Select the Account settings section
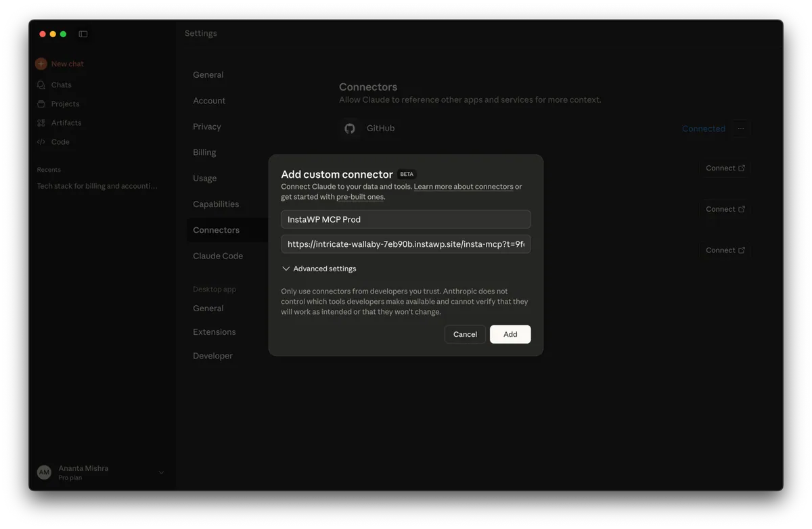The width and height of the screenshot is (812, 529). coord(209,101)
